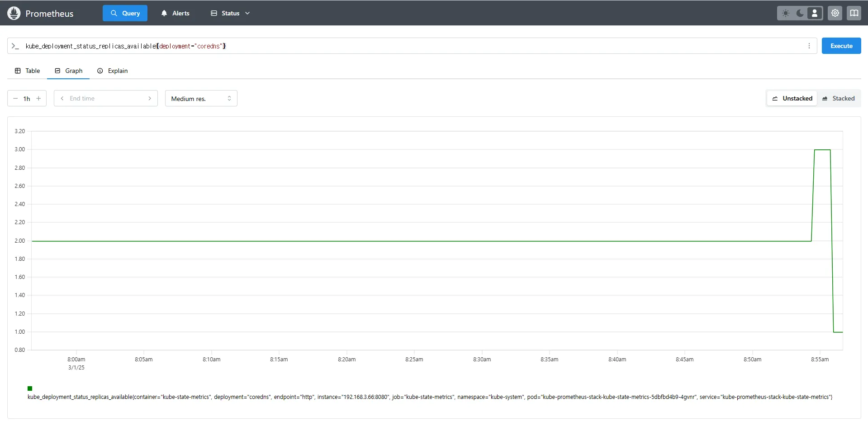Open the Alerts page

click(175, 13)
